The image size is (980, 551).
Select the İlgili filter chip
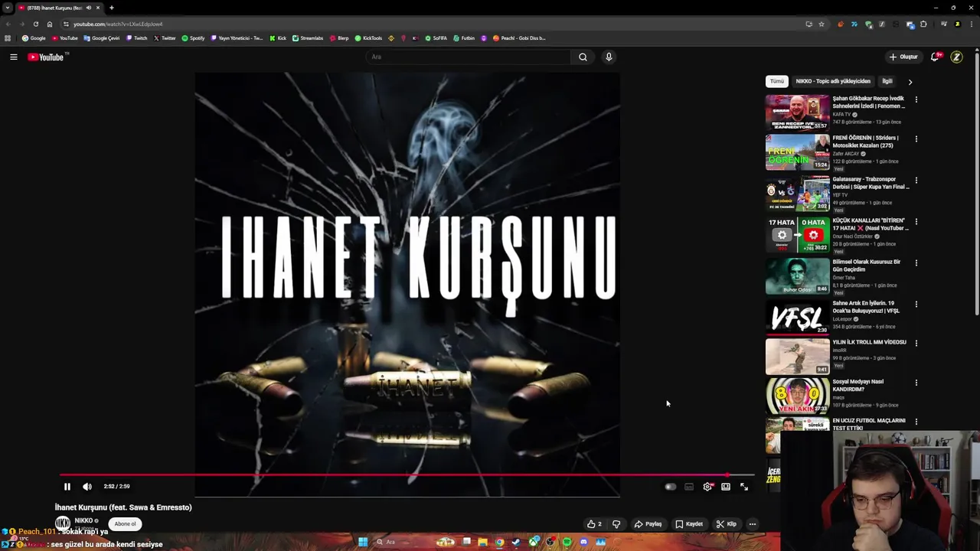(x=887, y=81)
